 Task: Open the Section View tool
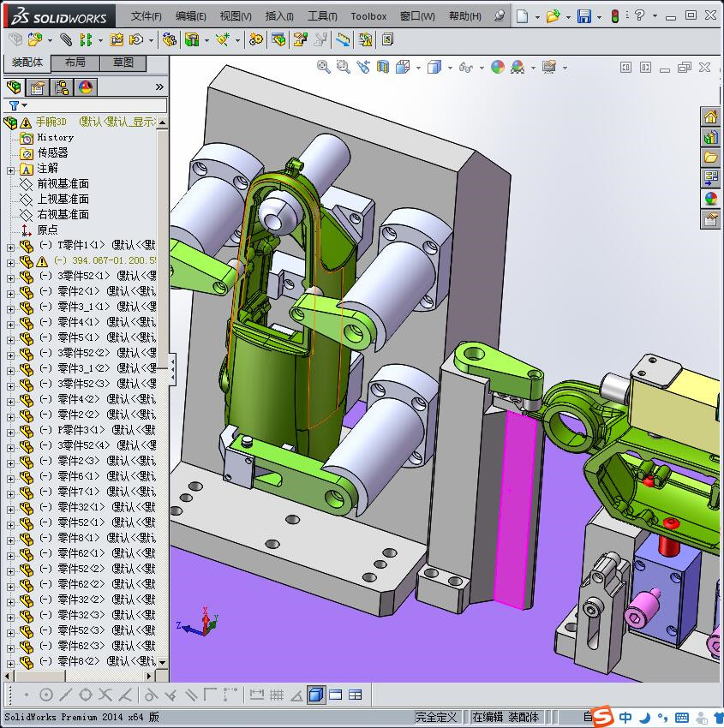383,67
